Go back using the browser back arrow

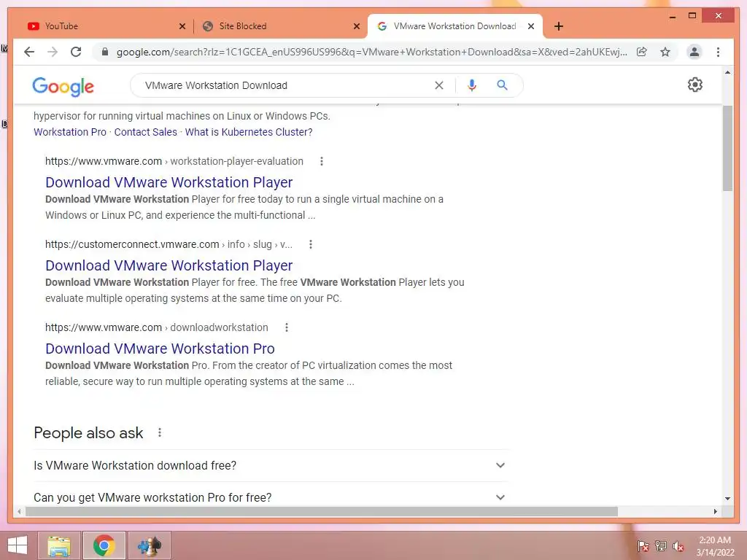tap(29, 52)
